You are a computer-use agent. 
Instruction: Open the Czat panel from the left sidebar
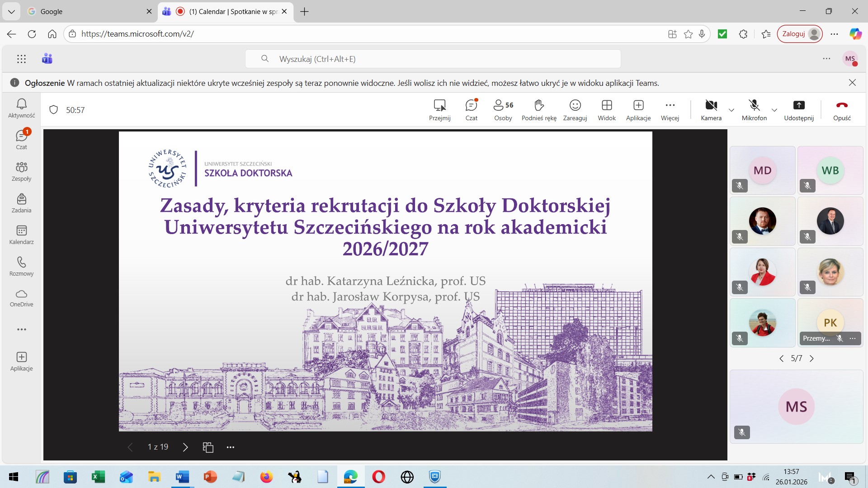pyautogui.click(x=21, y=139)
